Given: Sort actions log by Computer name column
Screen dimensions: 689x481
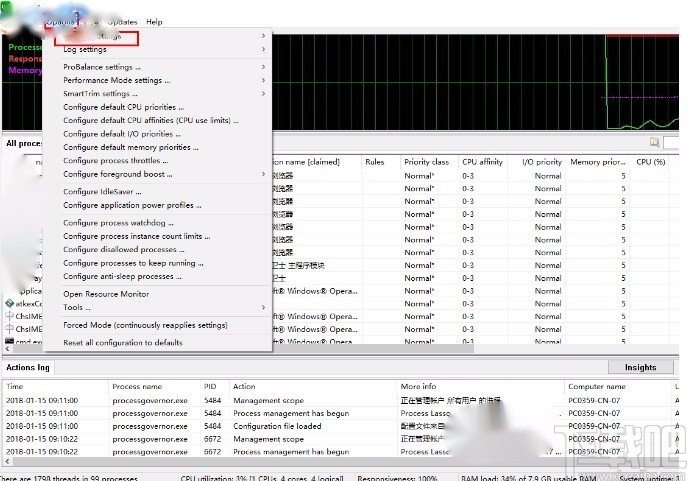Looking at the screenshot, I should click(597, 387).
